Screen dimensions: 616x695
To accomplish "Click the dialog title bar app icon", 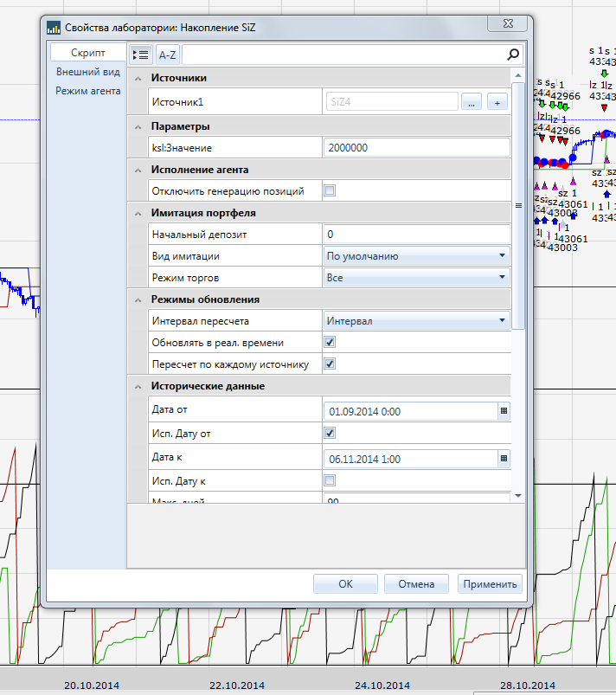I will click(x=53, y=28).
